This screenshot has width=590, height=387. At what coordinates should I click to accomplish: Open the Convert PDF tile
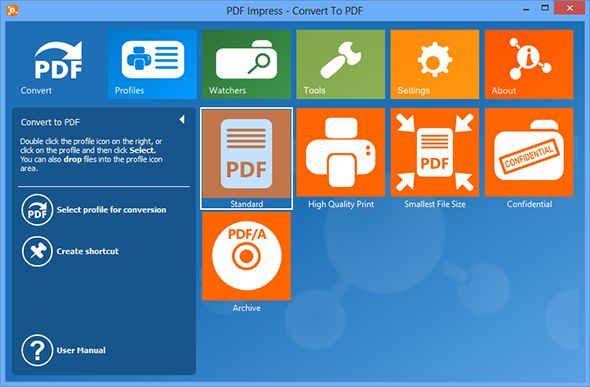pos(58,64)
